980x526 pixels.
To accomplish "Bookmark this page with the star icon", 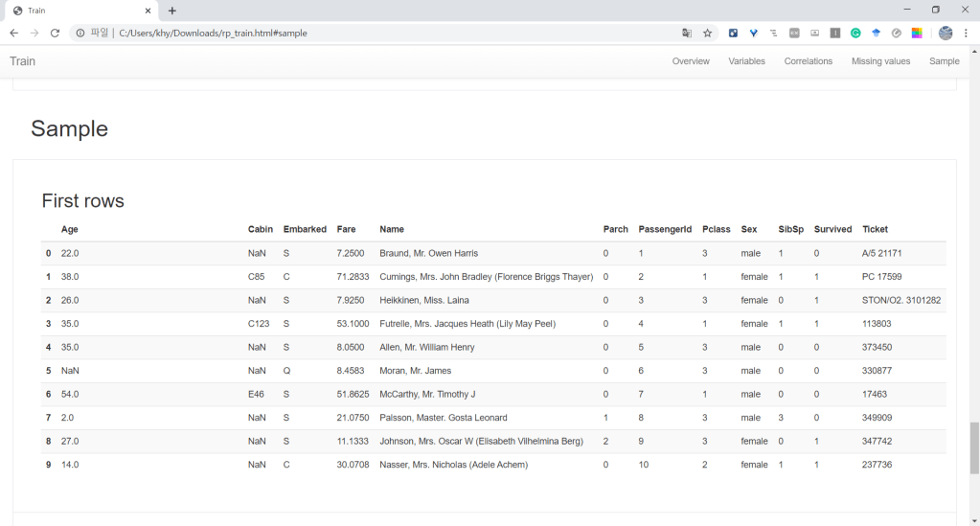I will tap(708, 33).
